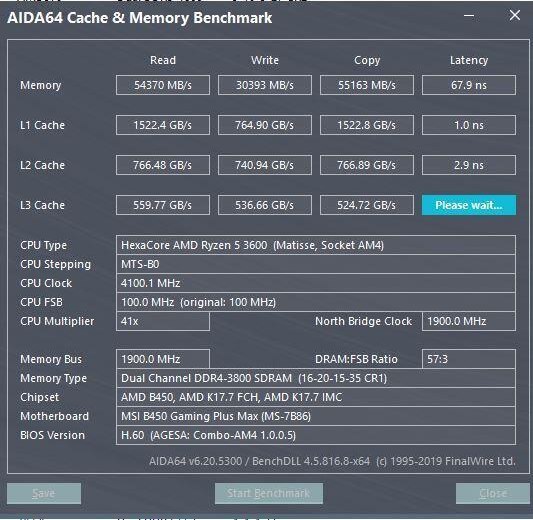Click the Memory row label

point(40,85)
